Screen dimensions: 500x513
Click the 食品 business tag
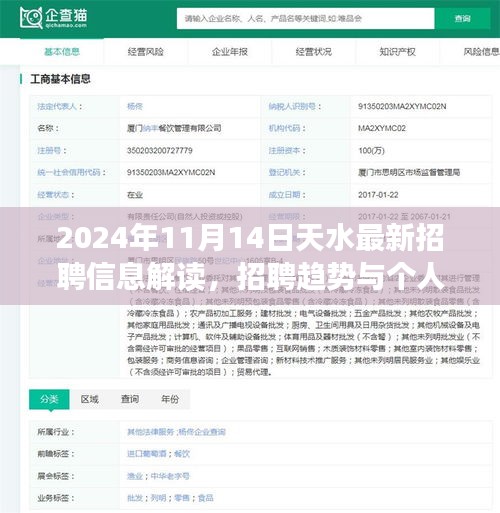(x=206, y=498)
